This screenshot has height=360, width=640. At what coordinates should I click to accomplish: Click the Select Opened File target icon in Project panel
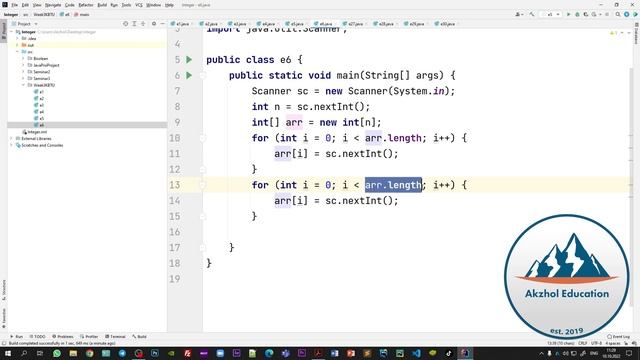125,24
